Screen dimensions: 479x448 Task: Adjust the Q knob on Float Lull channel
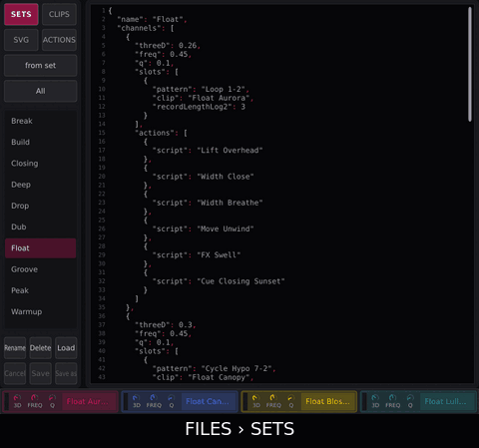[410, 401]
